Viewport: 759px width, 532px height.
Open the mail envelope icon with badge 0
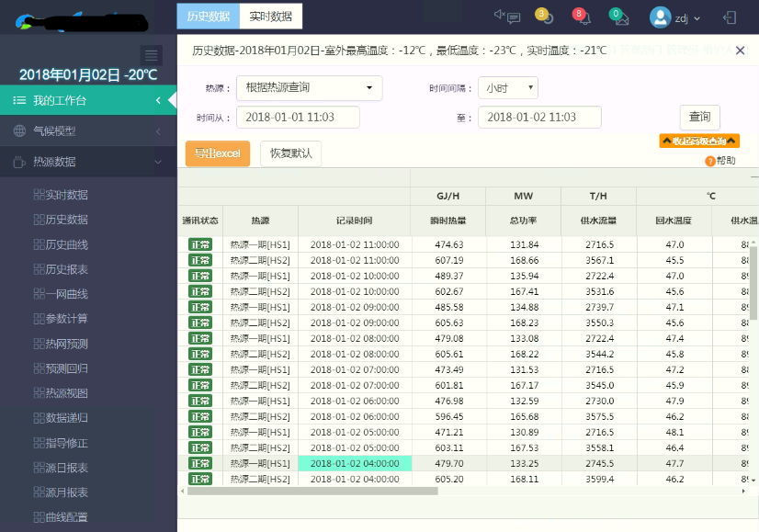pyautogui.click(x=620, y=17)
